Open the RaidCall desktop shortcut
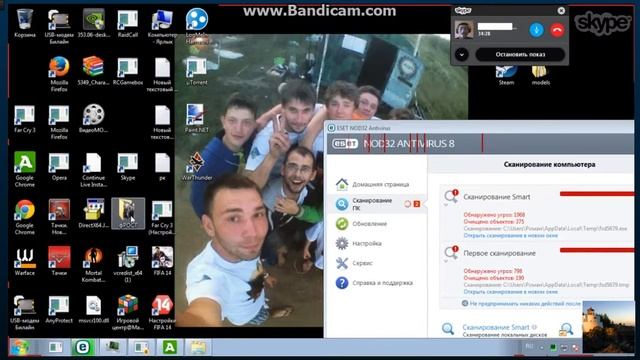This screenshot has width=640, height=360. click(x=128, y=24)
